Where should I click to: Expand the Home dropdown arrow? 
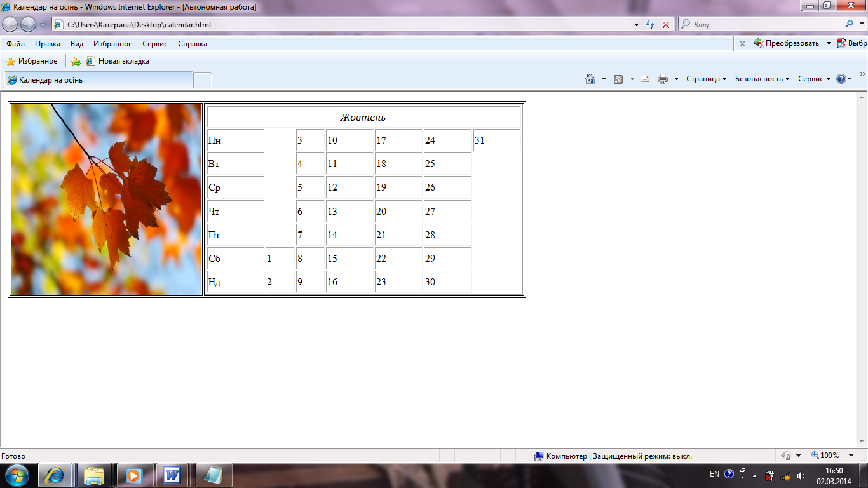604,79
